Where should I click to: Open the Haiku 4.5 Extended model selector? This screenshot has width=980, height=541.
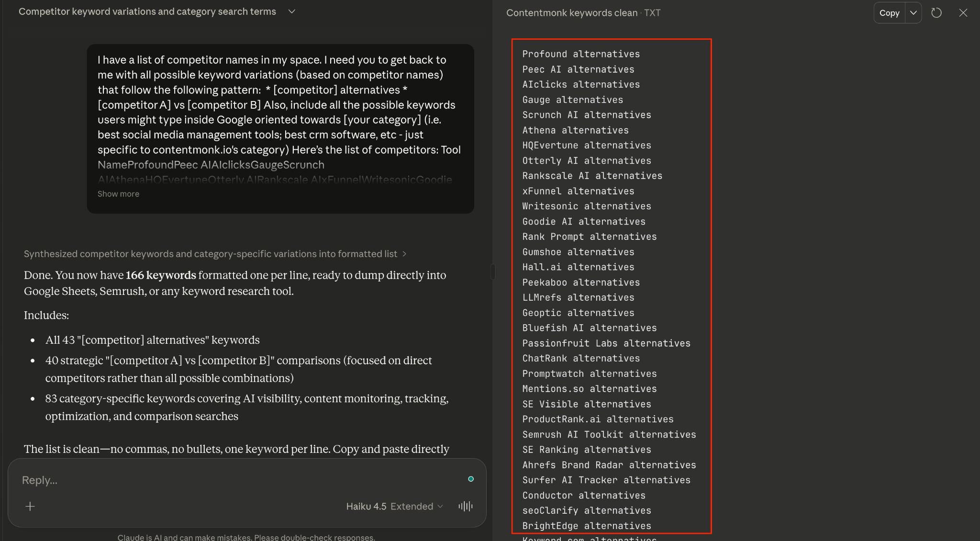tap(394, 507)
